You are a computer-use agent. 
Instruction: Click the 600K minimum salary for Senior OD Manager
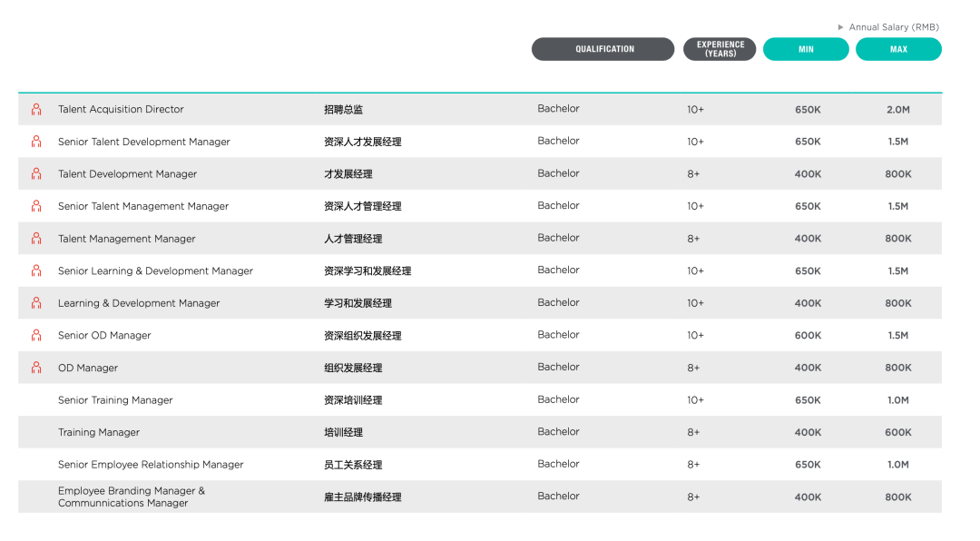(x=808, y=335)
